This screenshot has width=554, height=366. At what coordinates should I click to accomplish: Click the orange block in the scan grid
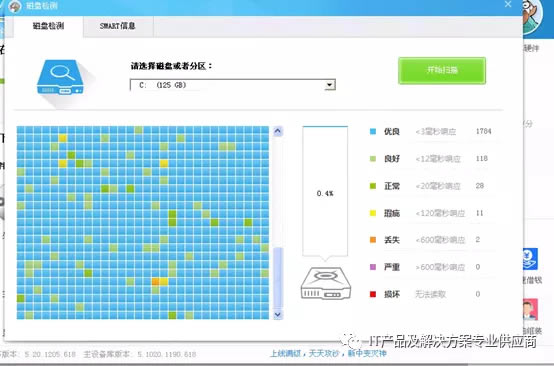155,282
